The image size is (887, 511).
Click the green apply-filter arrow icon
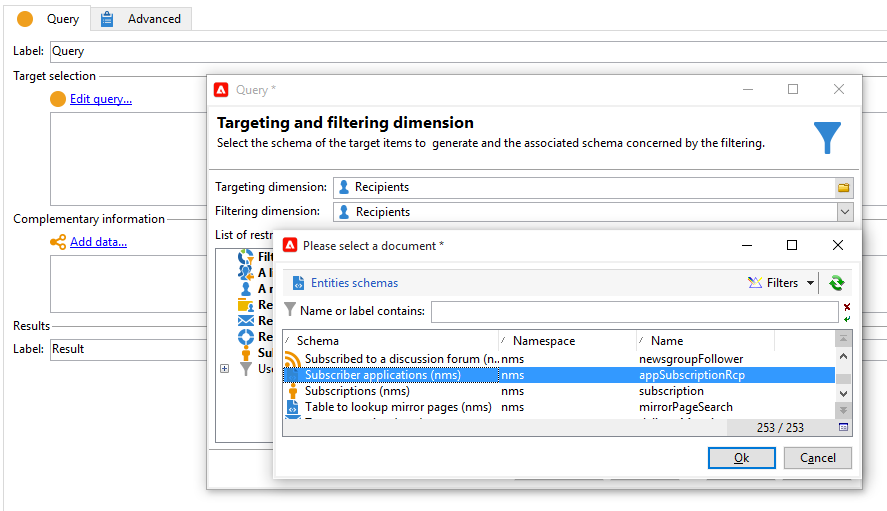coord(847,319)
